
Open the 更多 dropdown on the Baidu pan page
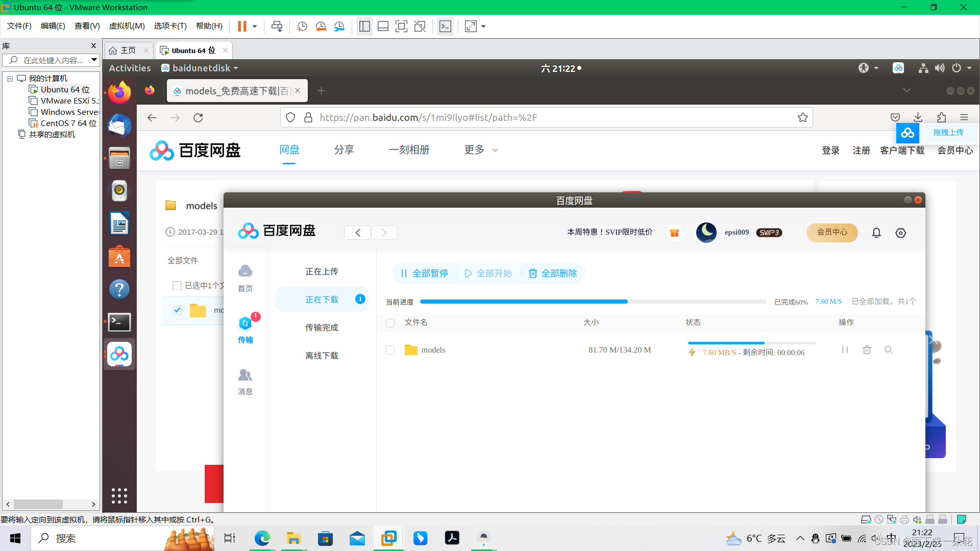tap(479, 150)
